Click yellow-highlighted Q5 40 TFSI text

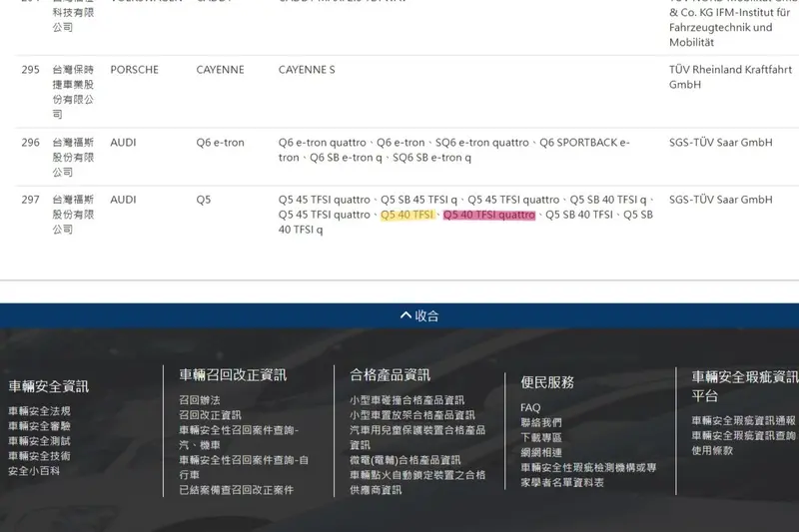407,215
